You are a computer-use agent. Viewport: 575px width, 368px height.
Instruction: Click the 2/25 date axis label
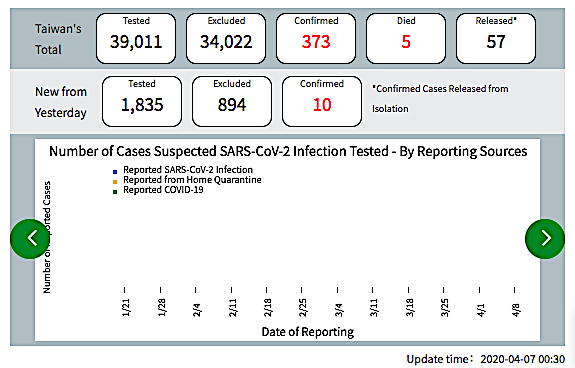[x=302, y=307]
